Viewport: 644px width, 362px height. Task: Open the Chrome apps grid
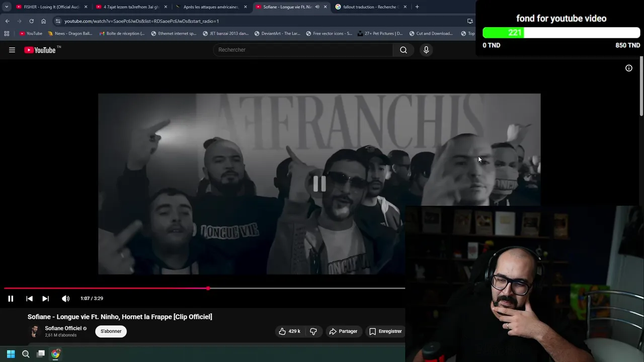point(7,34)
